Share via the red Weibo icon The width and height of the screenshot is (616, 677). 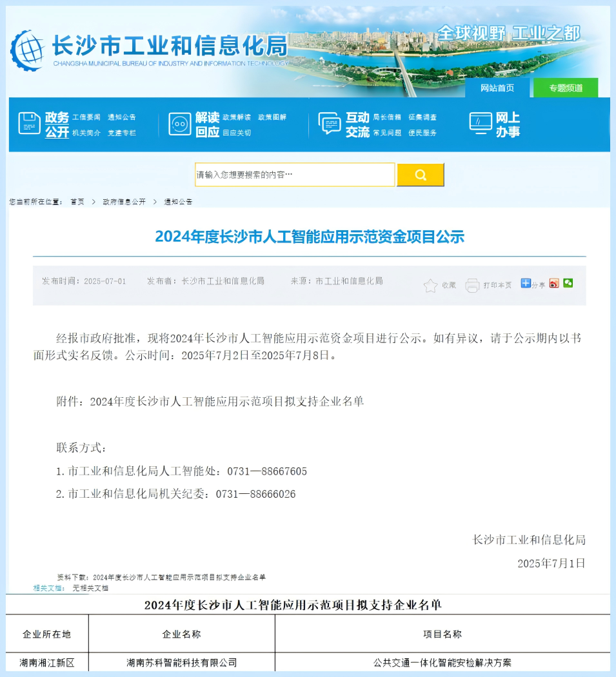tap(554, 283)
